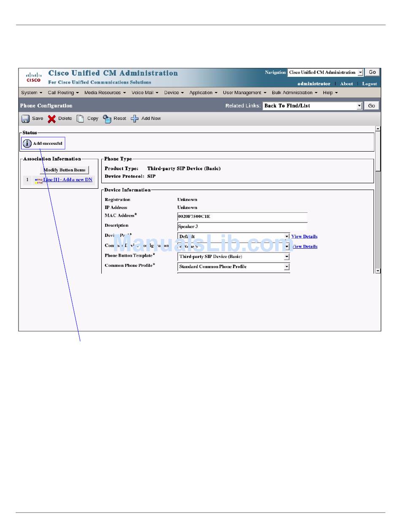Click the Description input field
The height and width of the screenshot is (532, 401).
(x=242, y=226)
